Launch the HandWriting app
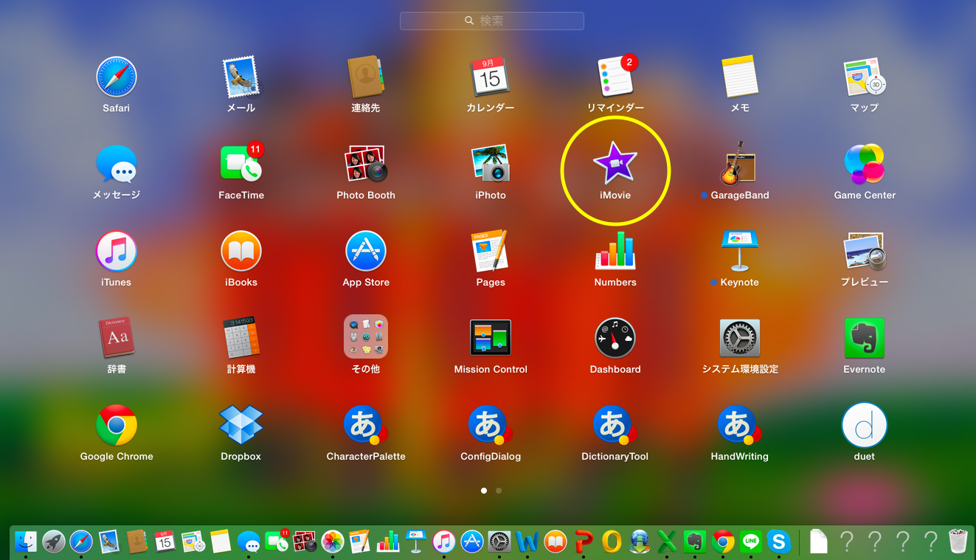 tap(740, 425)
